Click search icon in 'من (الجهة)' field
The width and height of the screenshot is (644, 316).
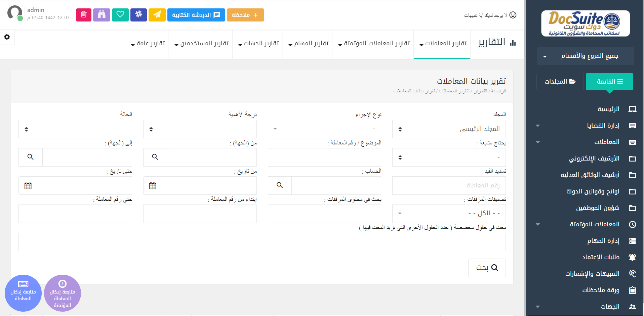[x=155, y=157]
